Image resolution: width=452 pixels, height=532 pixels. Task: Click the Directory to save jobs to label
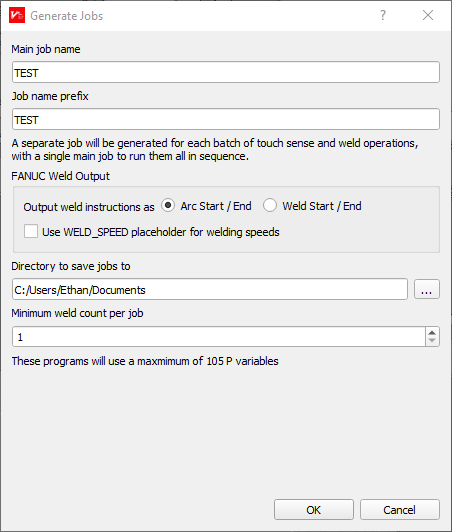coord(71,266)
